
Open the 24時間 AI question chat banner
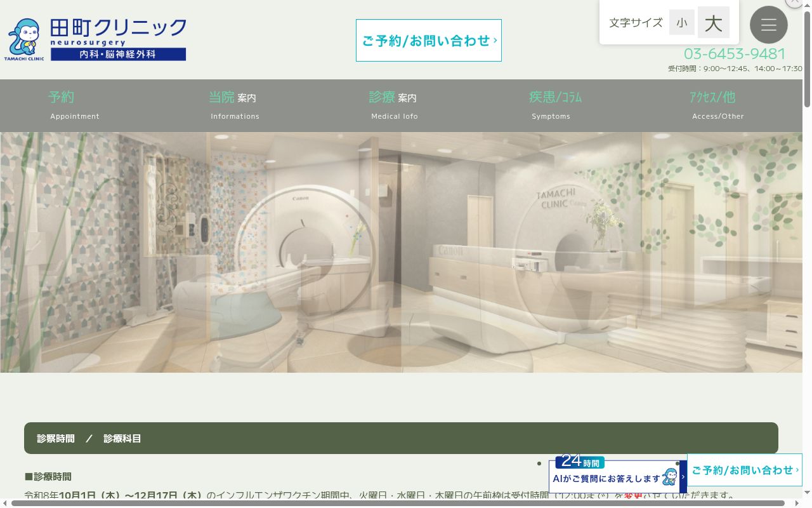click(617, 474)
